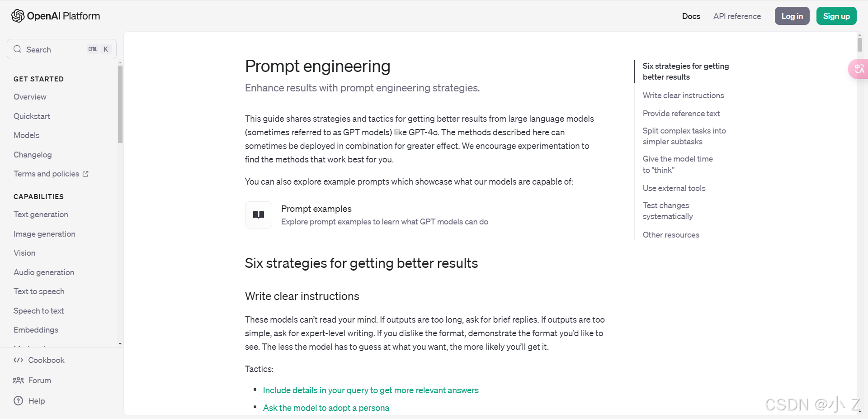Click the pink translate floating icon
Screen dimensions: 868x419
(859, 69)
